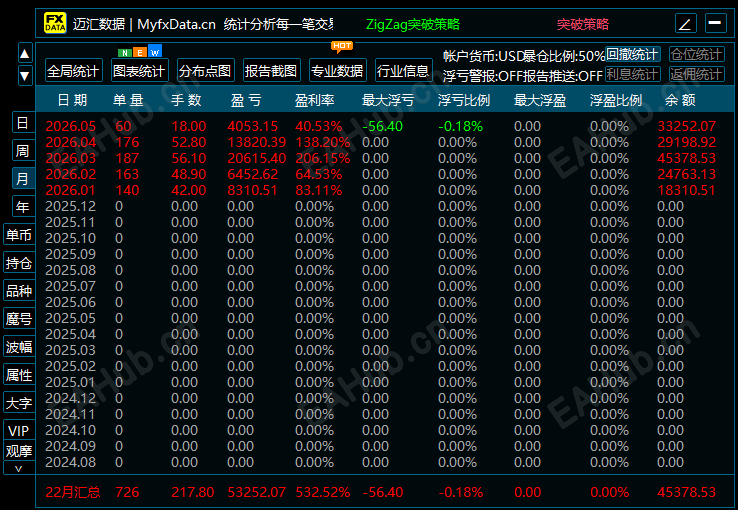This screenshot has width=738, height=510.
Task: Switch to 周 weekly view tab
Action: [x=23, y=151]
